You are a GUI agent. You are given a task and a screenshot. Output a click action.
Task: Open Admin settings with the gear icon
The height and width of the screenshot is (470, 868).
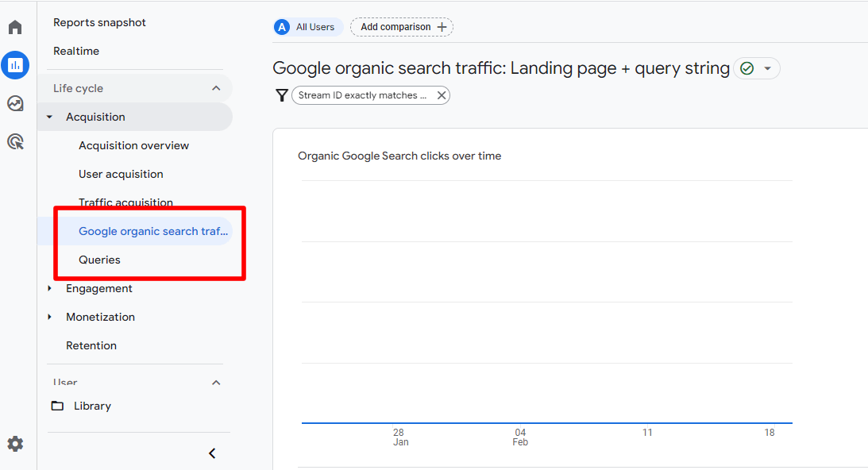[15, 444]
